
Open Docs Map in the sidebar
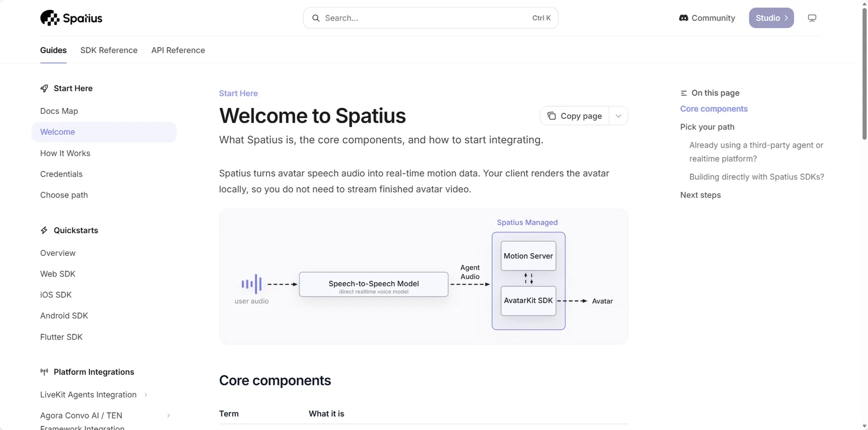(x=59, y=111)
